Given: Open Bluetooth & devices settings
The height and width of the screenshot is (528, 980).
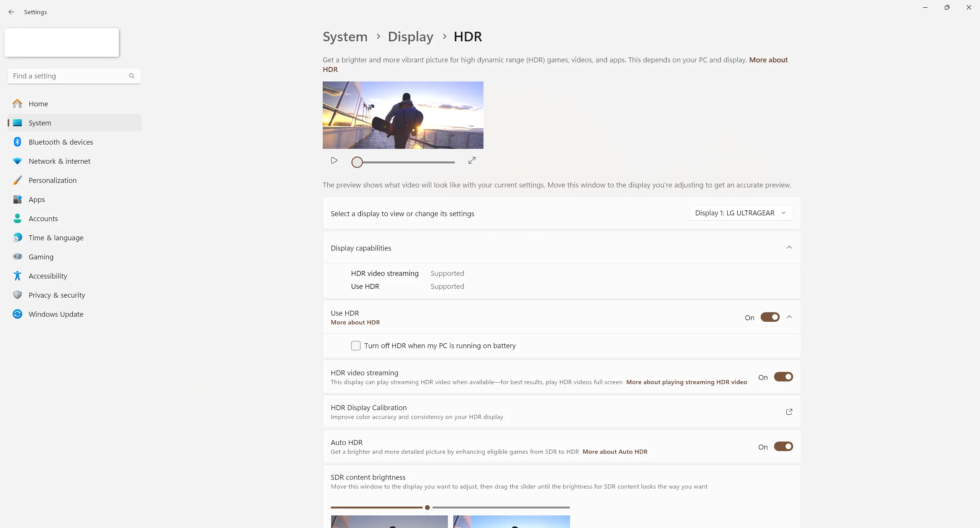Looking at the screenshot, I should point(60,142).
